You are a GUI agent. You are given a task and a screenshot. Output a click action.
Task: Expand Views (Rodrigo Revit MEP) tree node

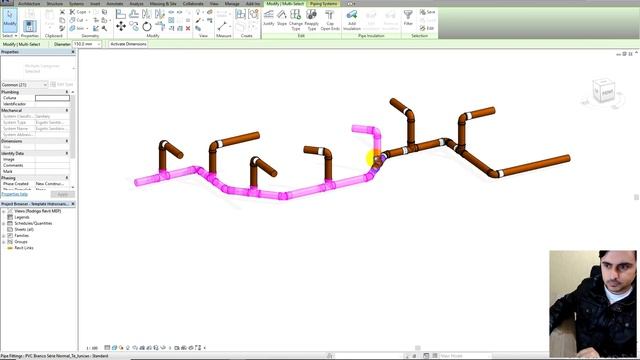[4, 211]
